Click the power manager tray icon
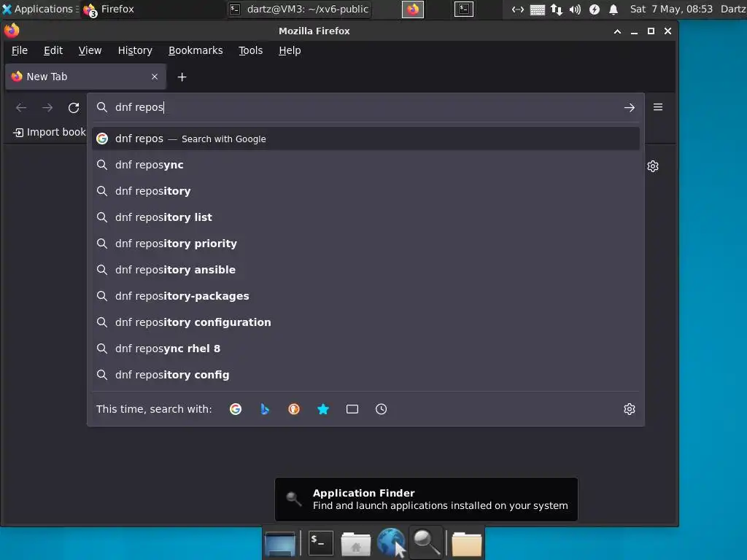Image resolution: width=747 pixels, height=560 pixels. click(594, 9)
